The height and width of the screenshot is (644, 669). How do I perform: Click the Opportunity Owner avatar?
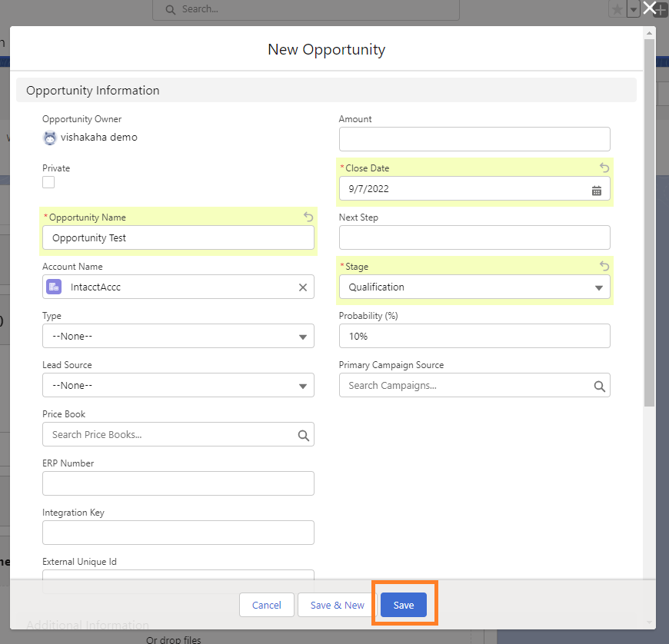50,138
